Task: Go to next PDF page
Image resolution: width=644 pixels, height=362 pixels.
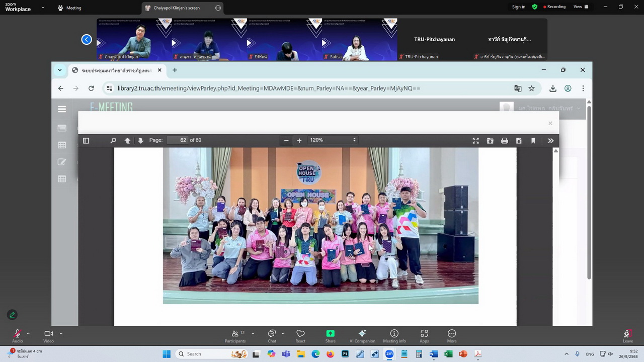Action: [140, 140]
